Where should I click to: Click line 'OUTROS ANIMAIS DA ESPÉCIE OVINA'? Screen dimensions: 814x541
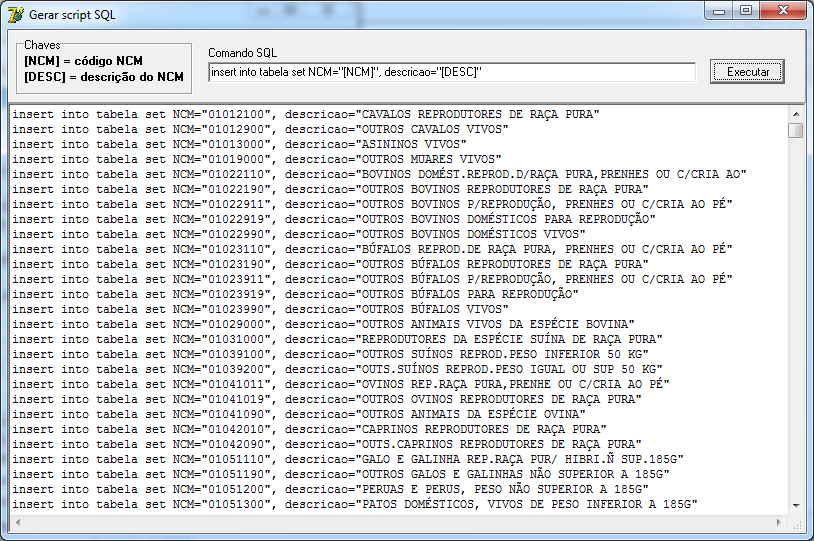pos(299,415)
